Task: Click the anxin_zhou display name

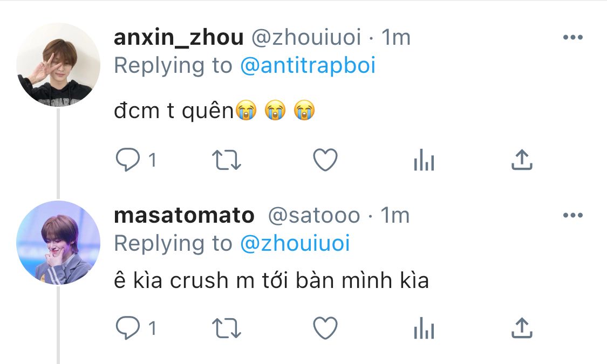Action: click(179, 38)
